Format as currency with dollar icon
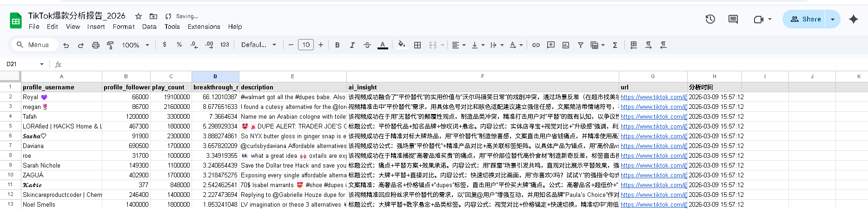This screenshot has height=209, width=868. [x=165, y=45]
